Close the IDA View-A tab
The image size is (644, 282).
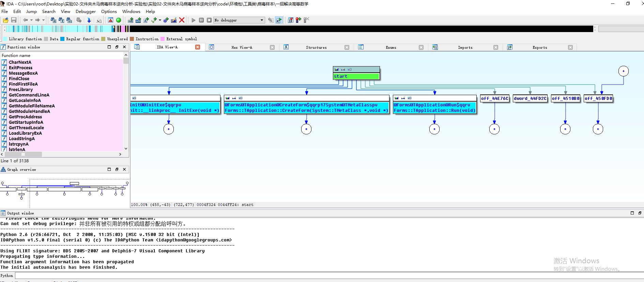[x=198, y=47]
